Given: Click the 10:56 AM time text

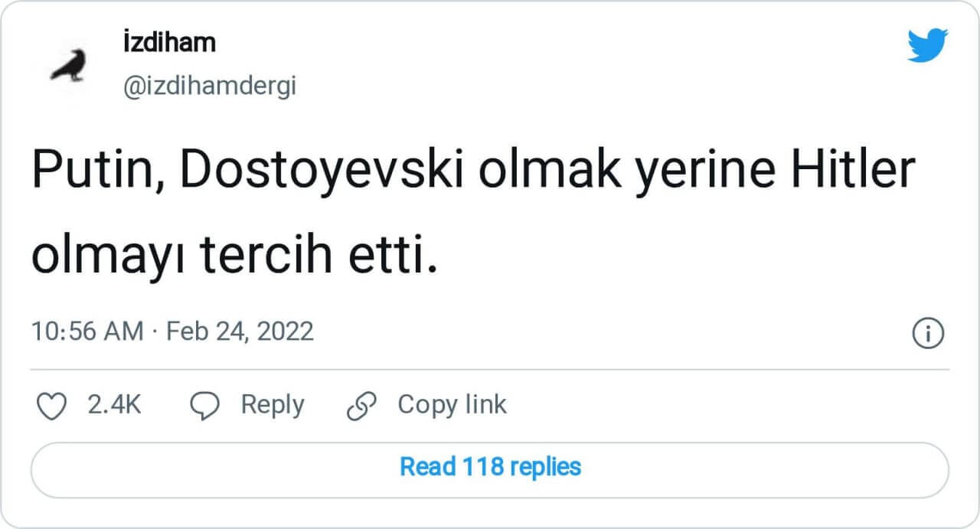Looking at the screenshot, I should coord(87,331).
